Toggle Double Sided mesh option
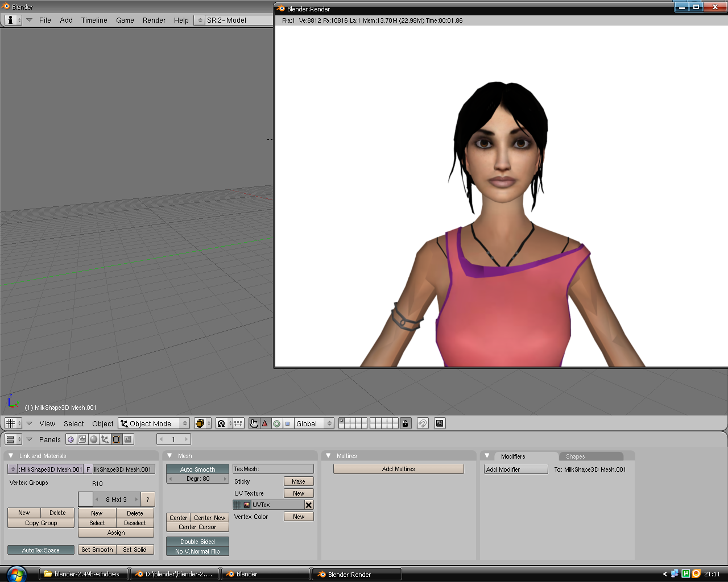The image size is (728, 582). pyautogui.click(x=197, y=542)
